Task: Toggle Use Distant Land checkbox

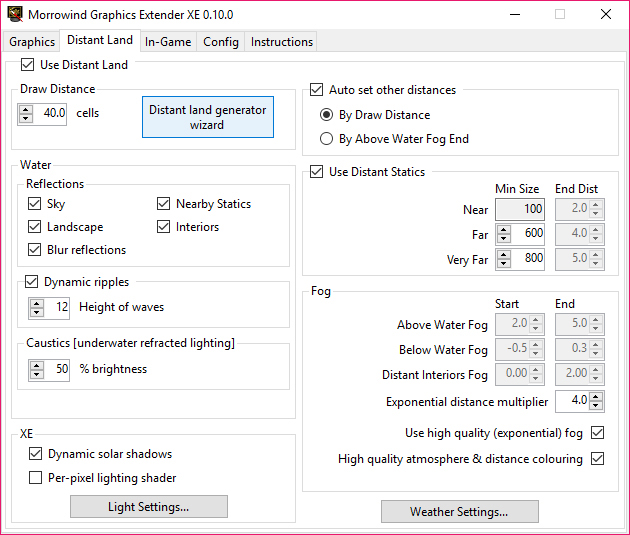Action: [27, 65]
